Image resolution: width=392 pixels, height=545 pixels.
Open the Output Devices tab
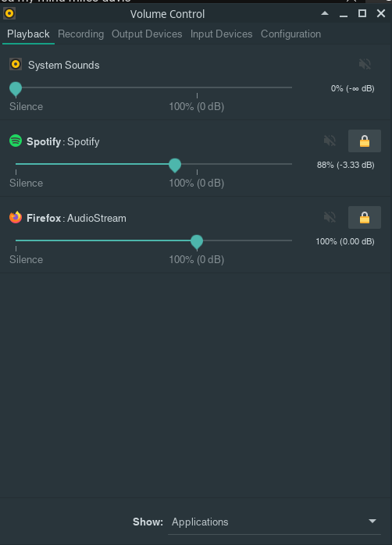(x=147, y=34)
